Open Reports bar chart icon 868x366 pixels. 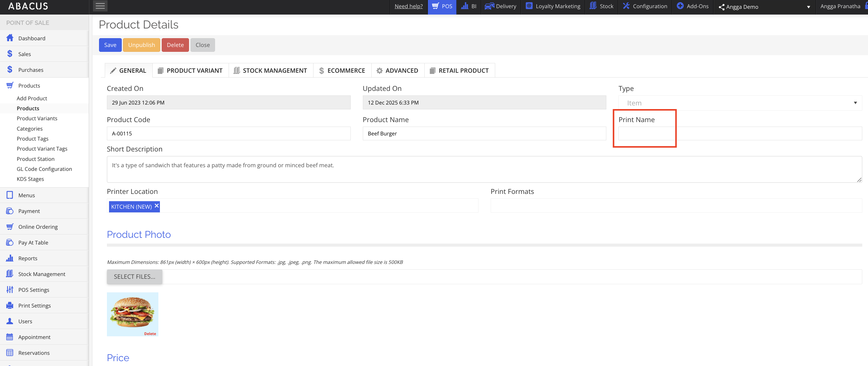[10, 258]
